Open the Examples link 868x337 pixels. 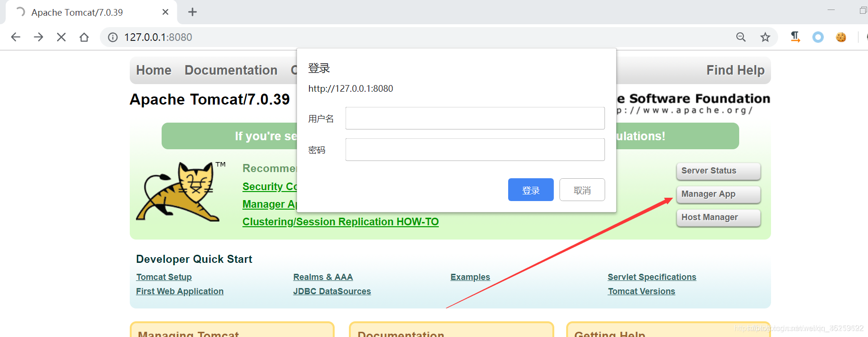click(x=470, y=277)
